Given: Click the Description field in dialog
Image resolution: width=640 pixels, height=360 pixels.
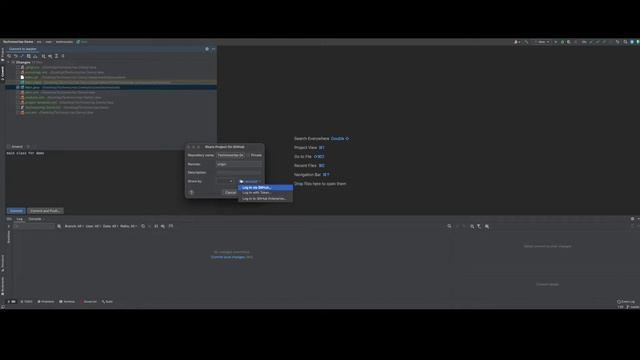Looking at the screenshot, I should 239,173.
